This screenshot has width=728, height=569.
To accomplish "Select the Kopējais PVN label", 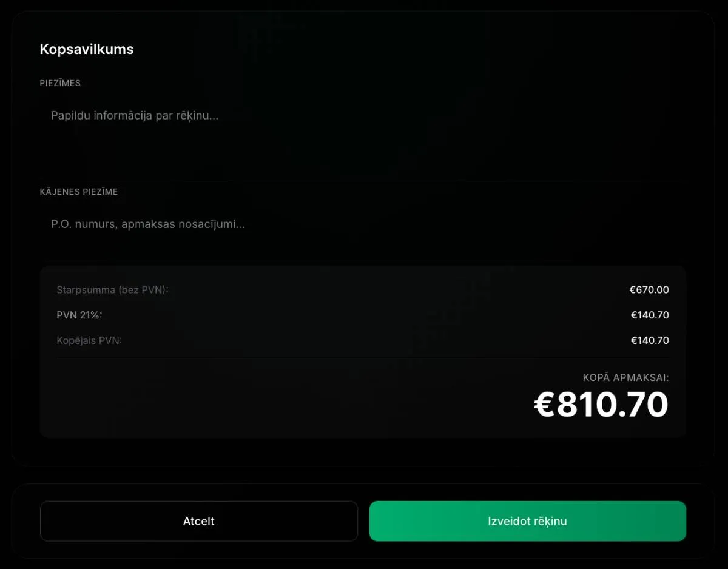I will [89, 340].
